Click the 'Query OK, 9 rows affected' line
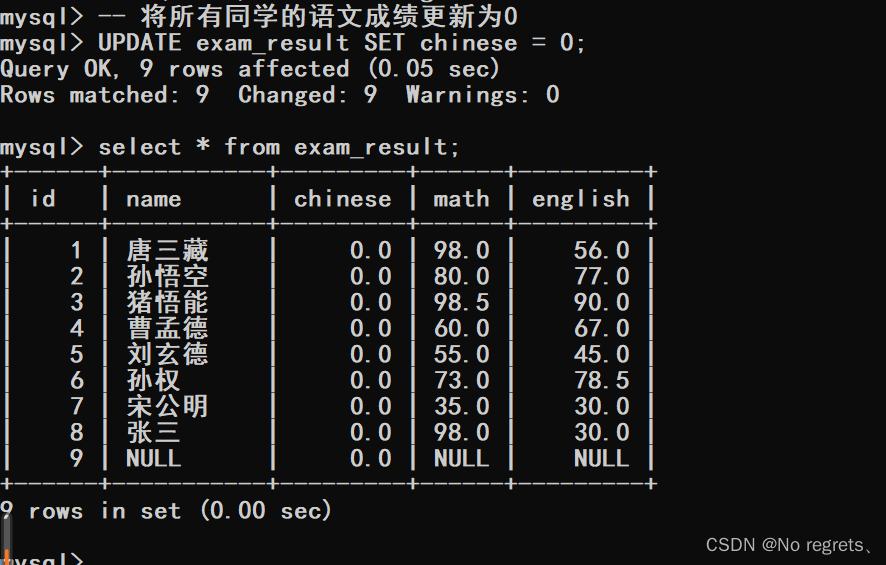Viewport: 886px width, 565px height. click(250, 69)
